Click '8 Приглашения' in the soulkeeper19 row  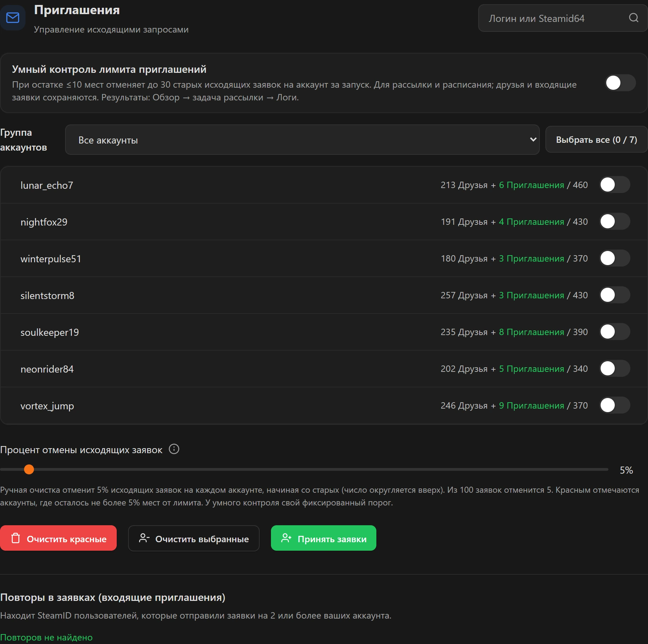[x=532, y=332]
